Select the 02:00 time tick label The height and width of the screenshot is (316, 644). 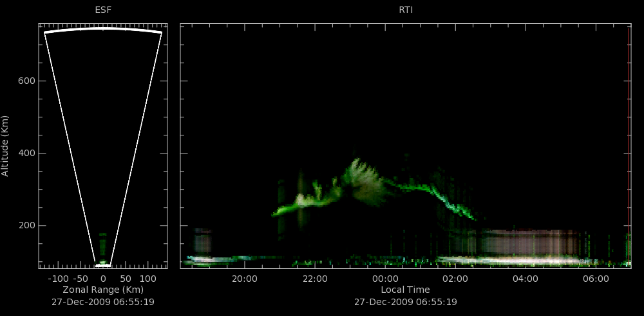point(455,279)
